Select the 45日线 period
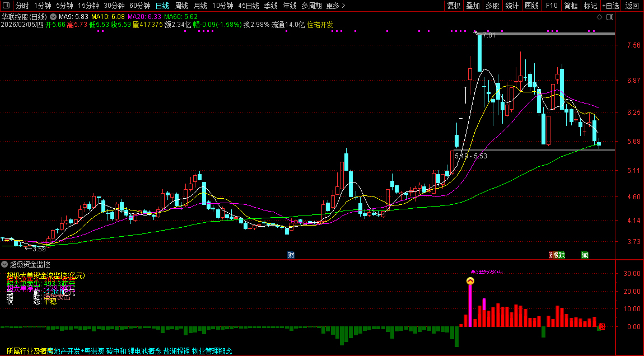Viewport: 644px width, 356px height. [249, 6]
